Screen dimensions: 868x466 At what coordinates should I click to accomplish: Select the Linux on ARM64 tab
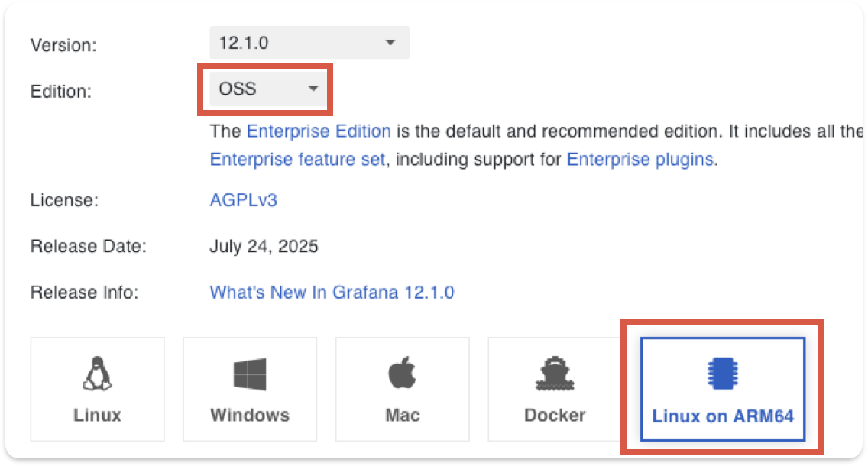click(x=723, y=417)
